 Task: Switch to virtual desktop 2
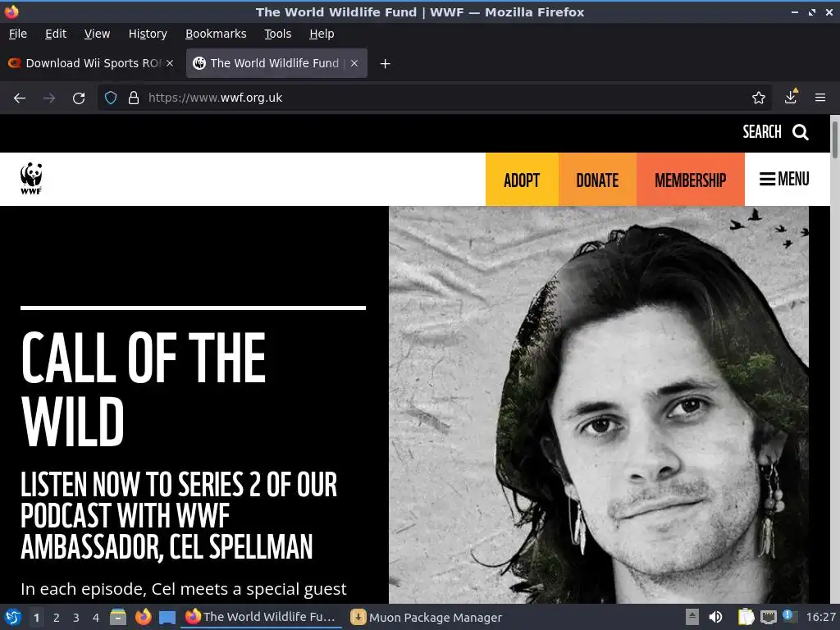[57, 618]
